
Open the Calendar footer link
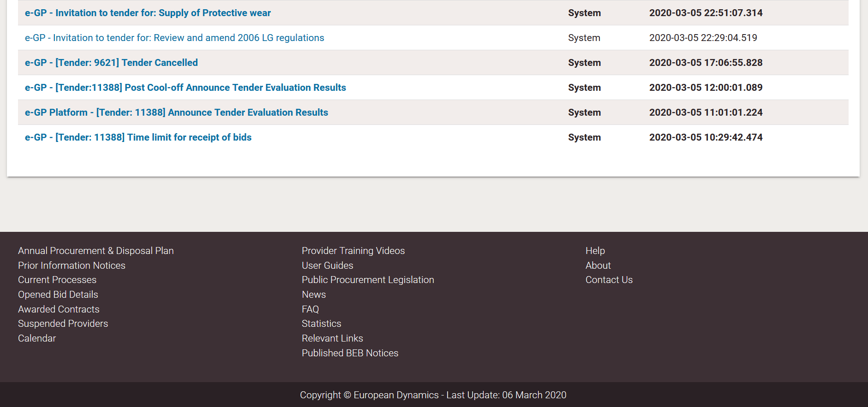(37, 338)
